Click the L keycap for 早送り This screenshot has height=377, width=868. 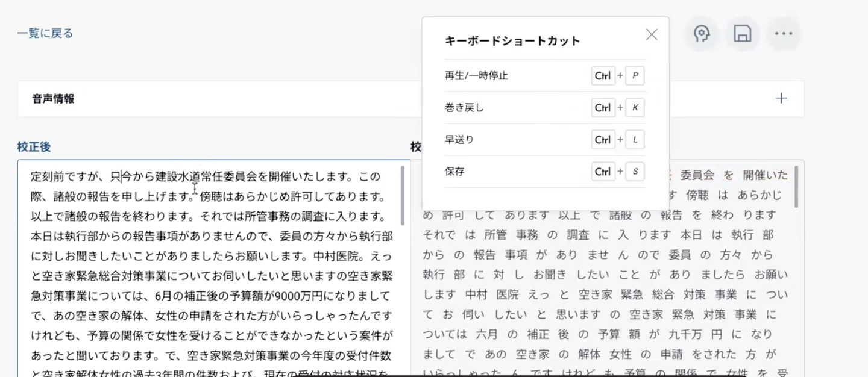(635, 140)
